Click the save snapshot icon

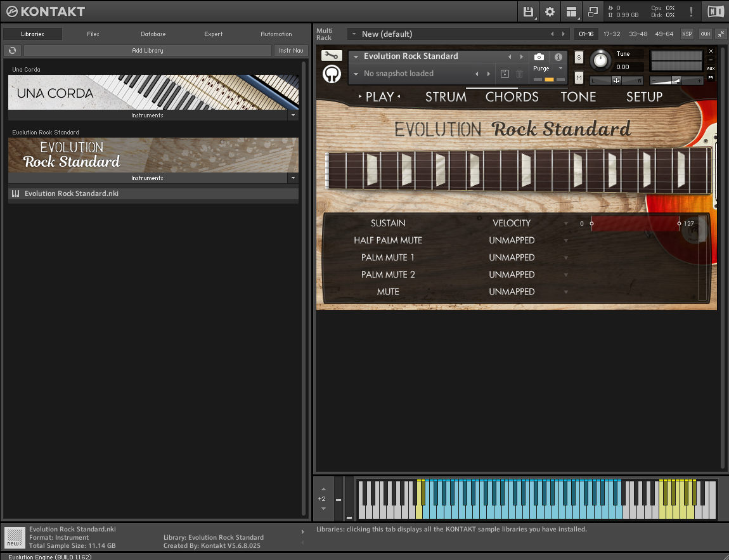click(x=505, y=74)
